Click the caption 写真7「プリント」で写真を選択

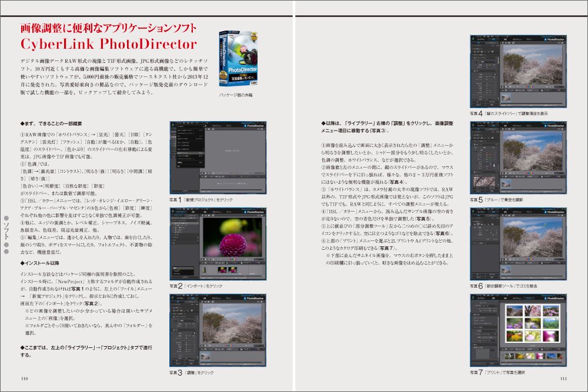tap(497, 373)
